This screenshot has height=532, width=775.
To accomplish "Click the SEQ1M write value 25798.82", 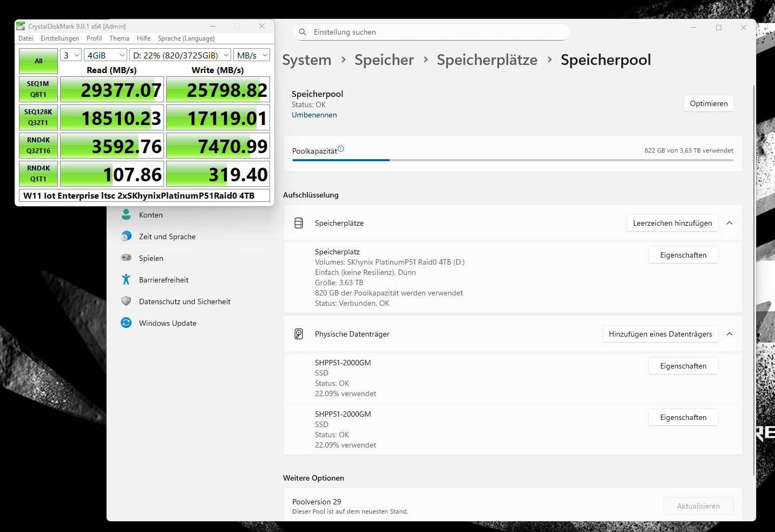I will point(218,89).
